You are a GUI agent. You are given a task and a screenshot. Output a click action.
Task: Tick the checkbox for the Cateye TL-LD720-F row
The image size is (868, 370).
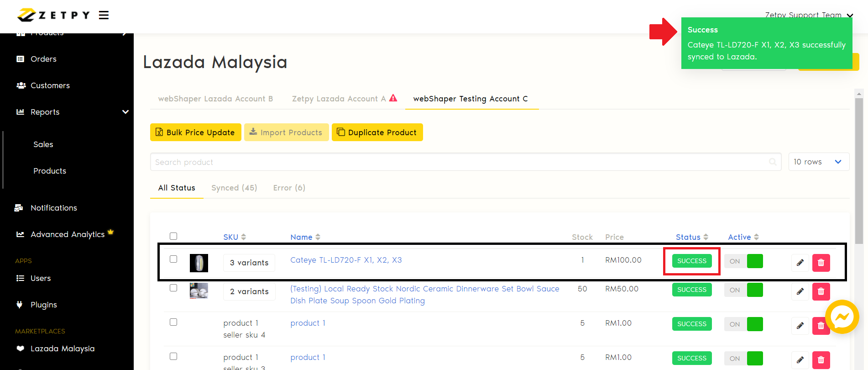click(x=173, y=259)
